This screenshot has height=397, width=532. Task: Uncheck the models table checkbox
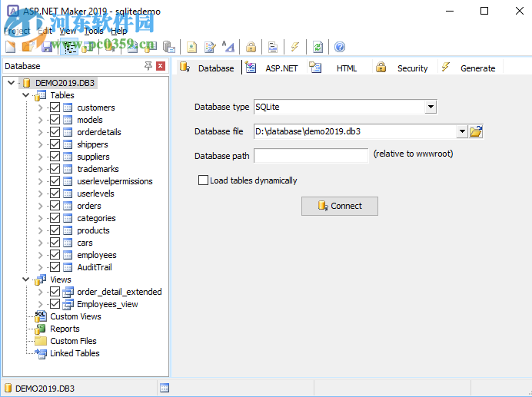pyautogui.click(x=55, y=120)
